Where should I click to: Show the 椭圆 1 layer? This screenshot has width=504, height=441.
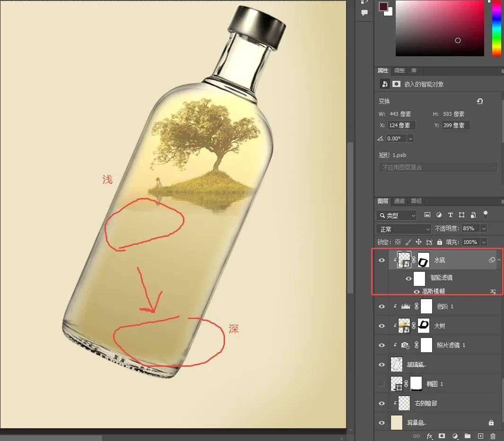click(382, 383)
